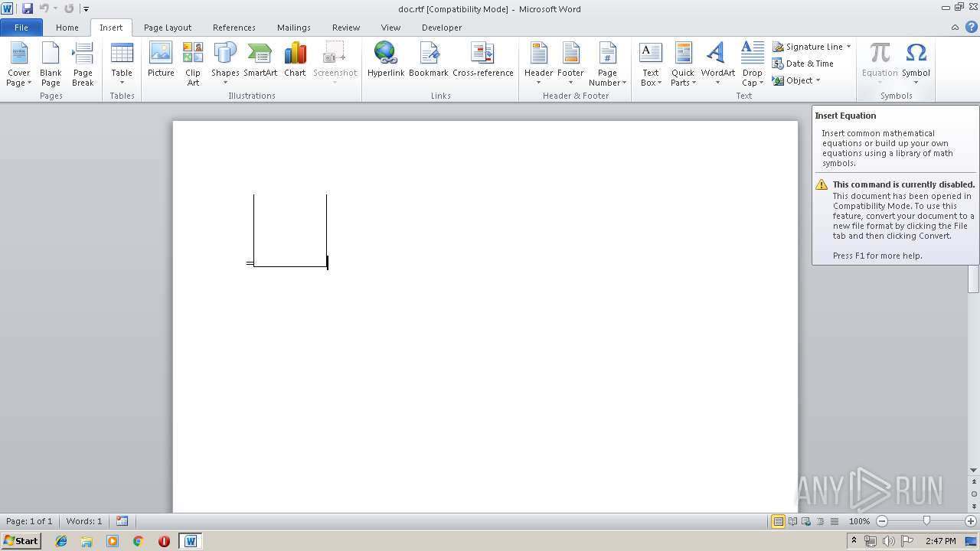
Task: Click inside the drawn box in the document
Action: (x=290, y=230)
